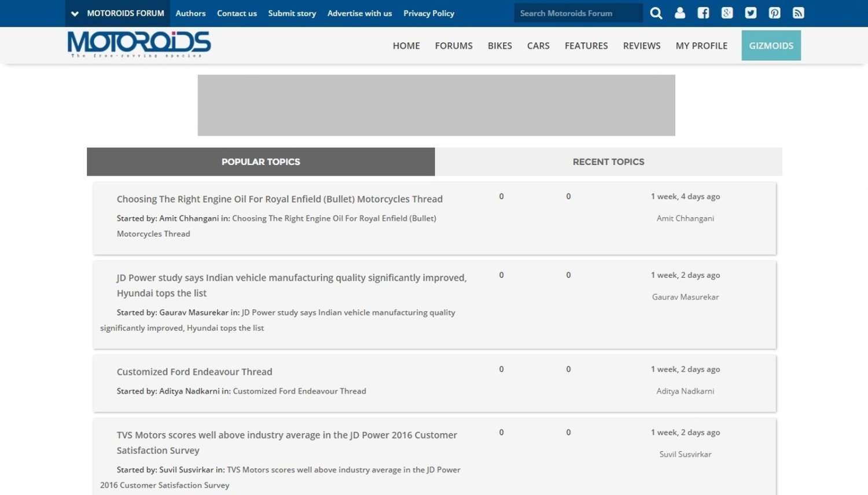This screenshot has width=868, height=495.
Task: Click timestamp above Gaurav Masurekar
Action: tap(685, 275)
